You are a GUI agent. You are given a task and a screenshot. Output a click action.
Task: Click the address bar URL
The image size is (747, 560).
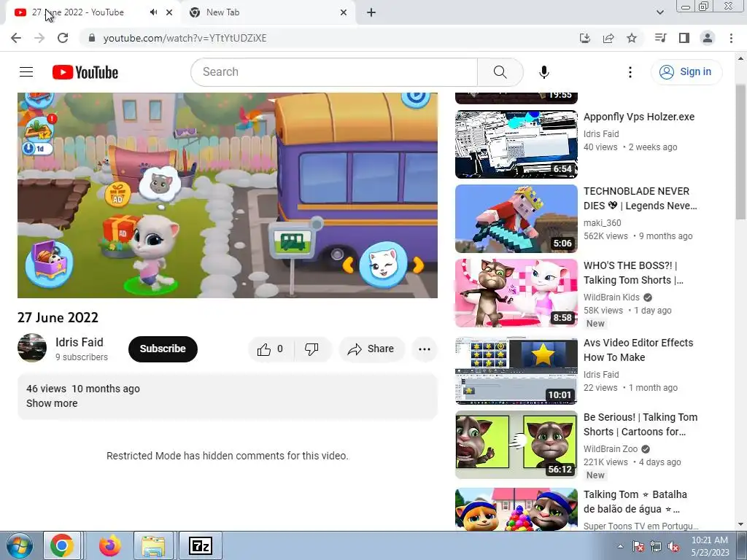pos(185,38)
